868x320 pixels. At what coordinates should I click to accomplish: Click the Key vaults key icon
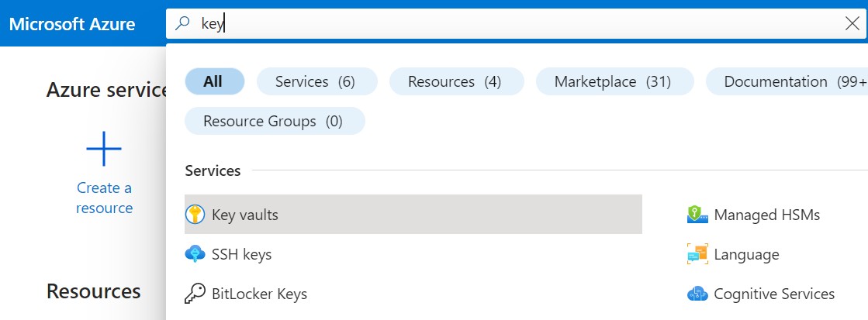(x=195, y=215)
